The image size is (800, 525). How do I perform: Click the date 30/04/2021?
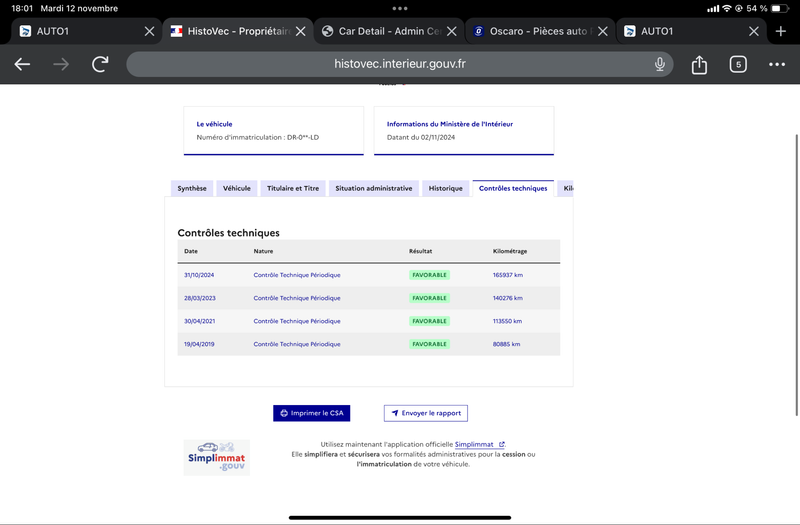click(x=199, y=321)
